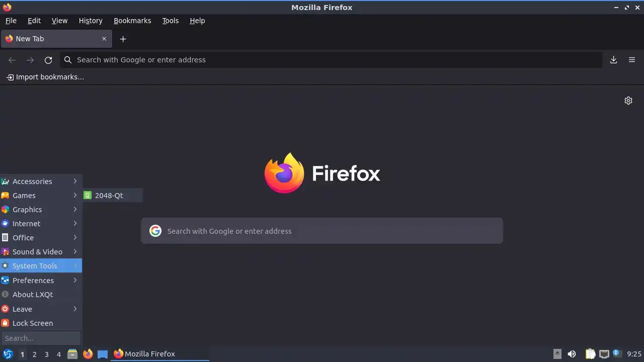Click Import bookmarks... in bookmarks toolbar
The height and width of the screenshot is (362, 644).
(x=45, y=77)
